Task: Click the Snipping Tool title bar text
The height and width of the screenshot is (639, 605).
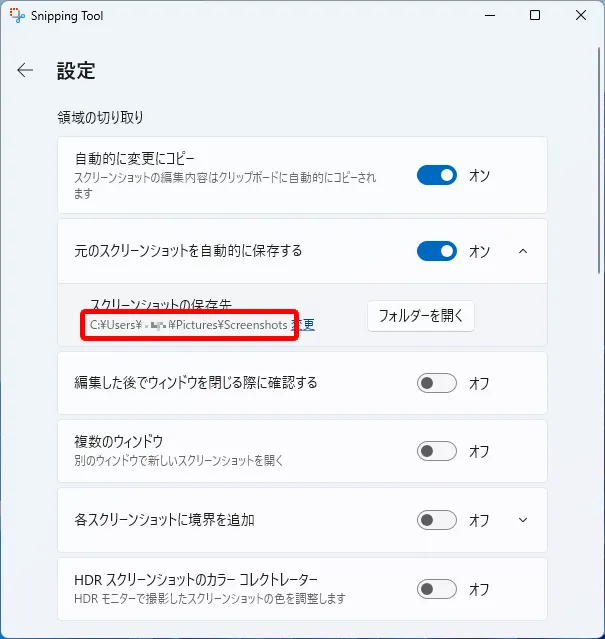Action: point(68,16)
